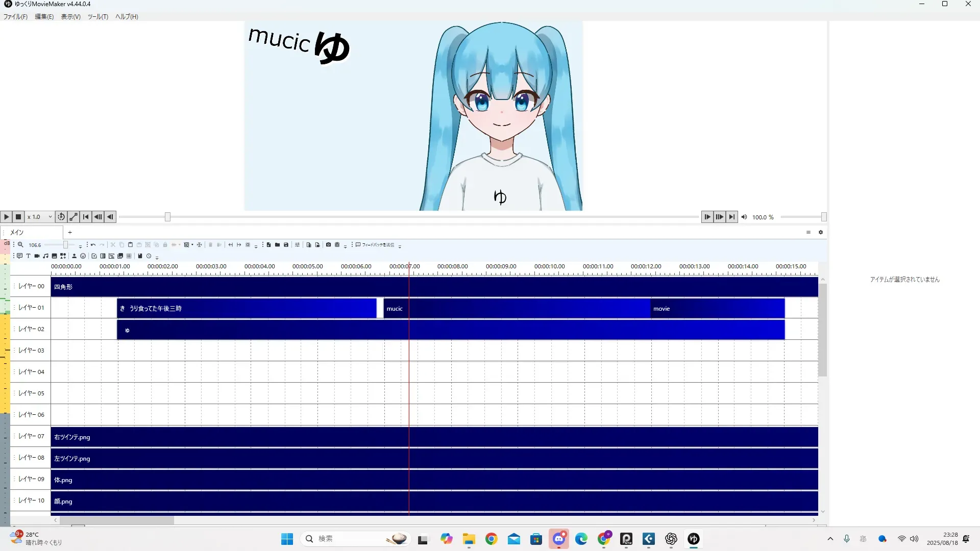The image size is (980, 551).
Task: Add a voice dialogue item icon
Action: pyautogui.click(x=19, y=256)
